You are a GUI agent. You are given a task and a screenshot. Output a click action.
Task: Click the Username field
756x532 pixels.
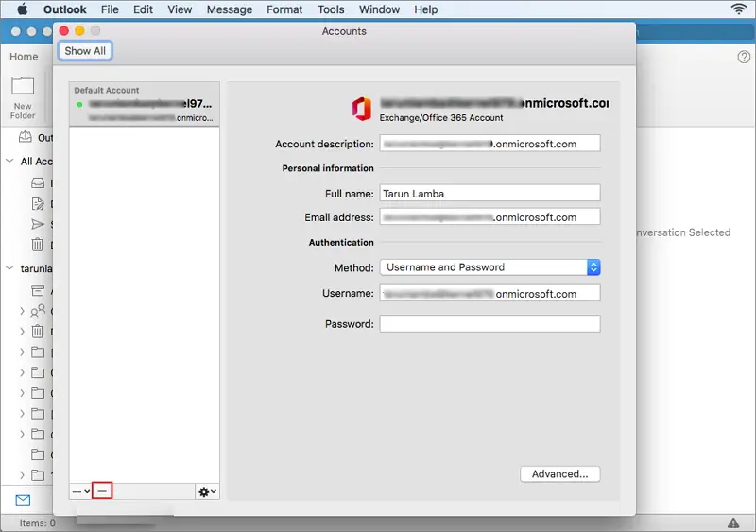click(490, 293)
